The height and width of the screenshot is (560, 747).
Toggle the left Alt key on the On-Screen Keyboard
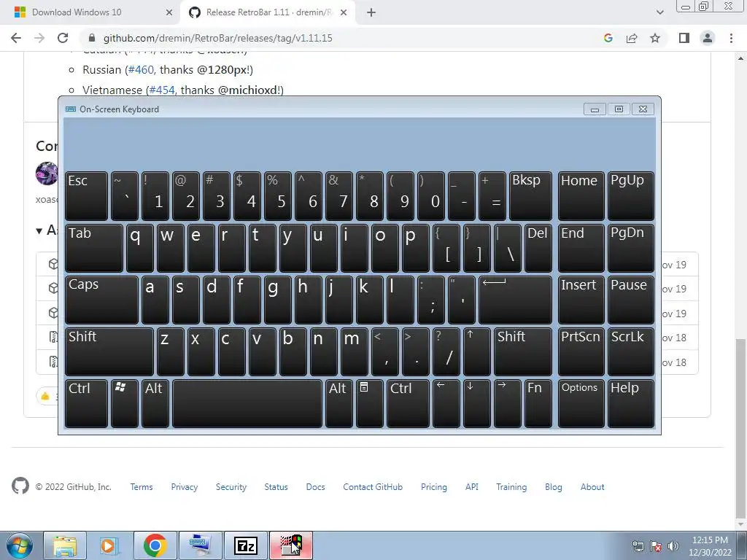point(155,403)
